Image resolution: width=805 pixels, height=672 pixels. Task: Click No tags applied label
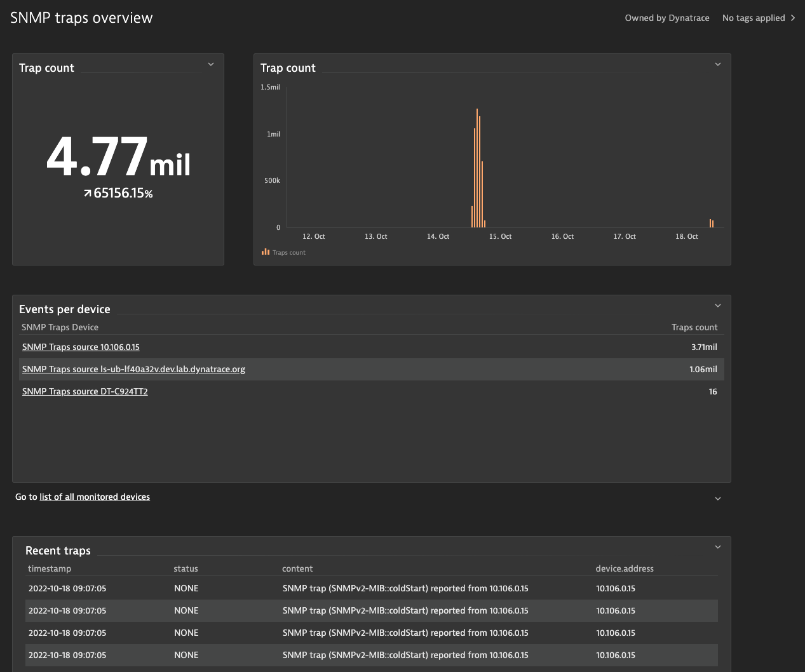tap(754, 18)
